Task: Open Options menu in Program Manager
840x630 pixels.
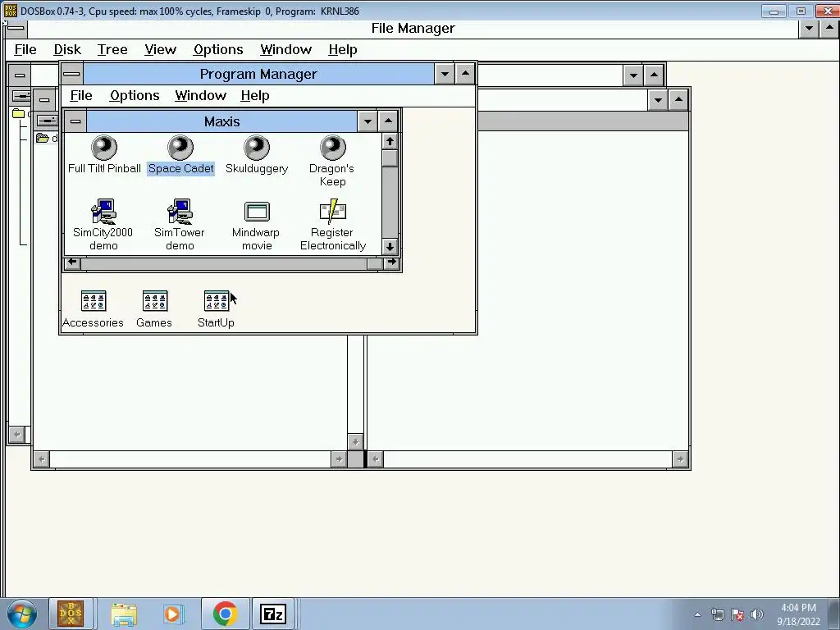Action: coord(135,95)
